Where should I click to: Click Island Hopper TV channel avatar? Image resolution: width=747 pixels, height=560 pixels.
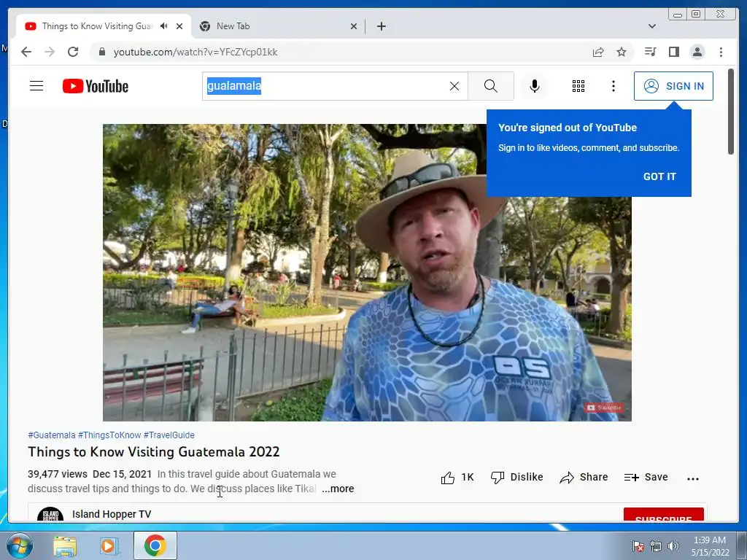click(50, 515)
